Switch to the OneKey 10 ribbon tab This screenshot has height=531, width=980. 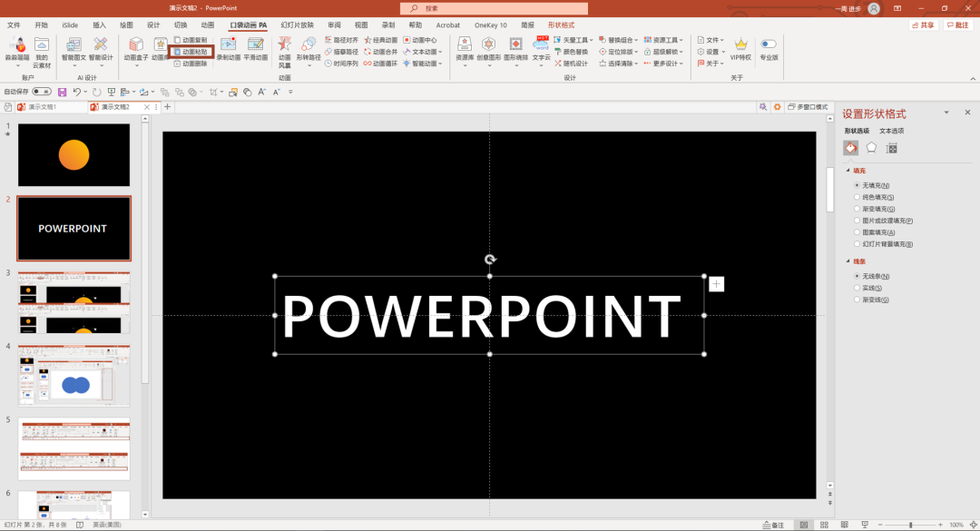tap(491, 25)
